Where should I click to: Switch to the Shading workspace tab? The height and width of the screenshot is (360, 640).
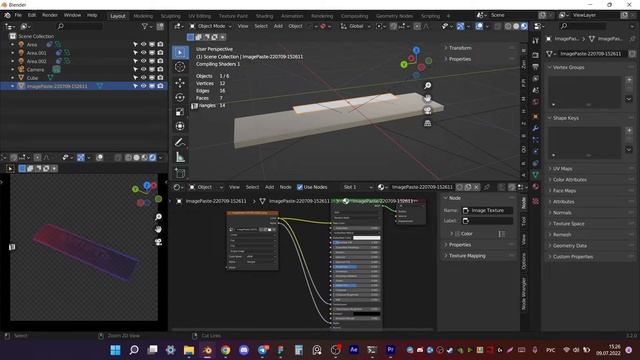tap(264, 16)
